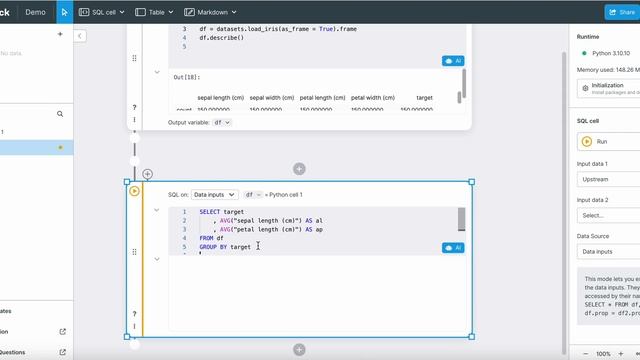Open Python cell help question mark
The height and width of the screenshot is (360, 640).
click(134, 107)
